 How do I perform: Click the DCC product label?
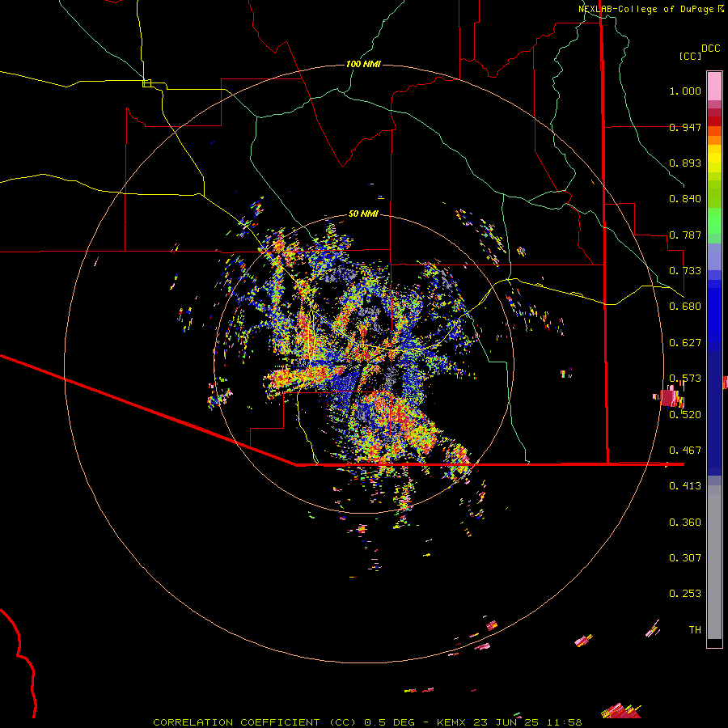click(x=711, y=49)
